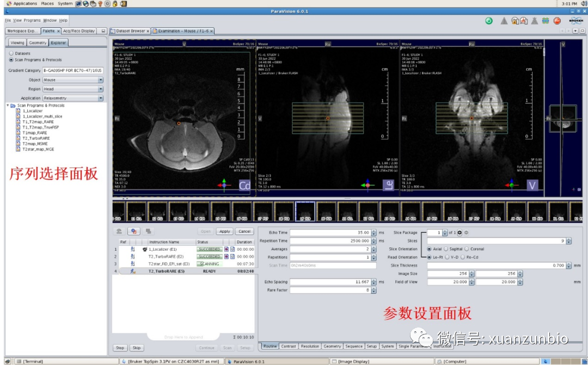This screenshot has width=588, height=365.
Task: Click the Cd orientation cube in the left image viewport
Action: click(x=244, y=185)
